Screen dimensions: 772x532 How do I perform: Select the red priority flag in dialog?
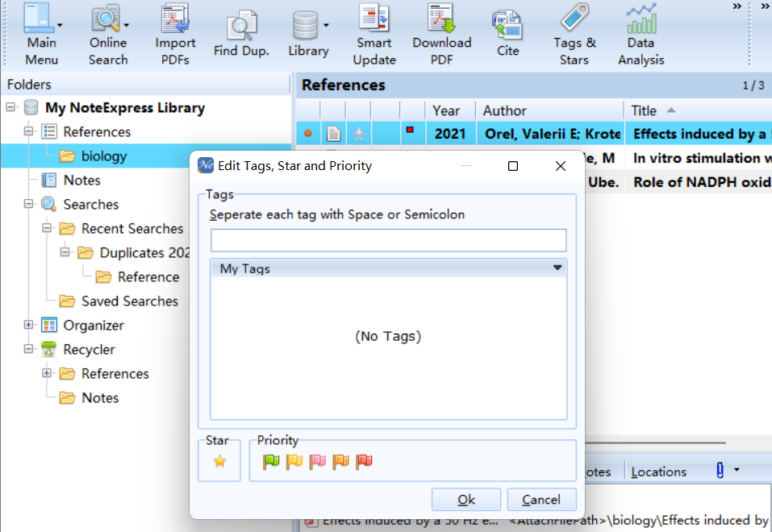(364, 461)
